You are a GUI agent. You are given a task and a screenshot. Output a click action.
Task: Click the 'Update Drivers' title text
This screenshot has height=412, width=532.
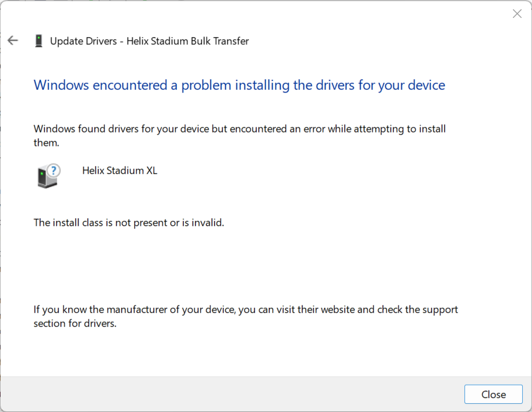pos(83,41)
